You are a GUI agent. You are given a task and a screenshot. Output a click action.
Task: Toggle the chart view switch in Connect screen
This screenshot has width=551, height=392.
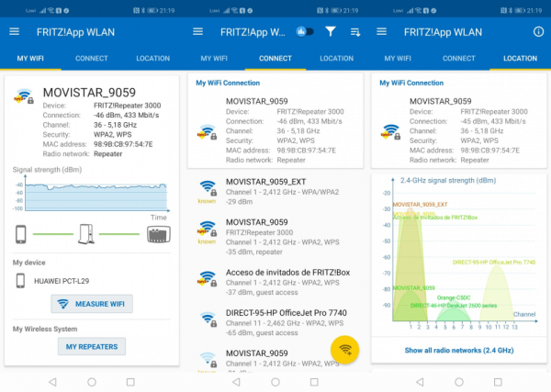304,32
